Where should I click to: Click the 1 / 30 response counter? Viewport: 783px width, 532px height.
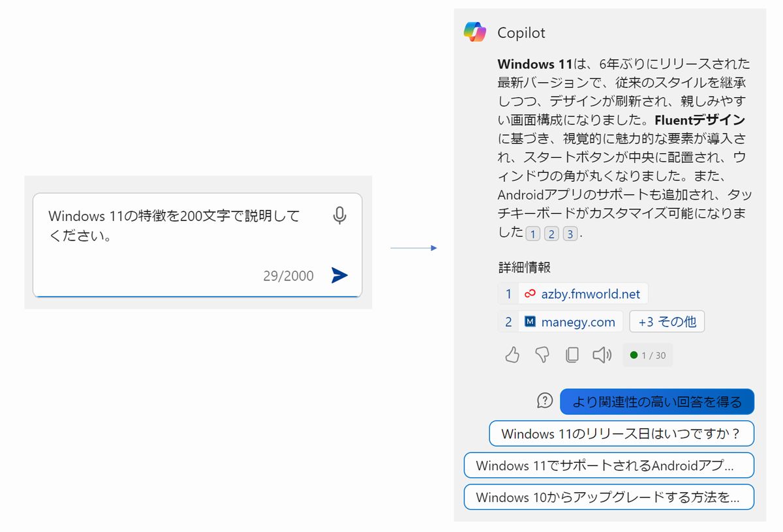point(647,355)
